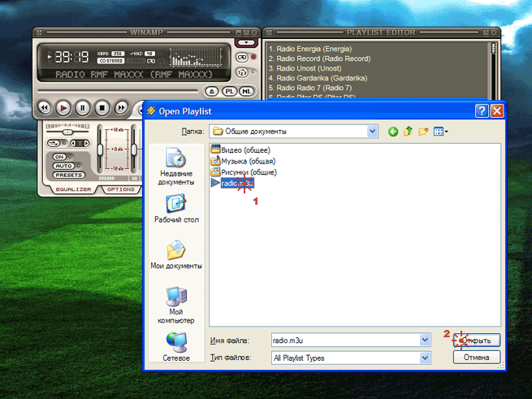The image size is (532, 399).
Task: Click the Winamp eject/open file button
Action: coord(212,91)
